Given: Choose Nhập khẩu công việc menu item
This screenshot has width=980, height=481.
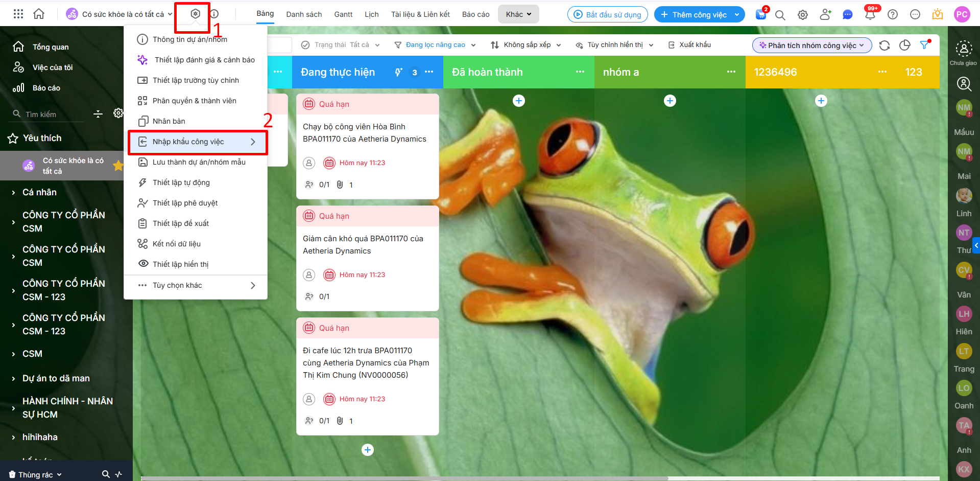Looking at the screenshot, I should tap(197, 142).
